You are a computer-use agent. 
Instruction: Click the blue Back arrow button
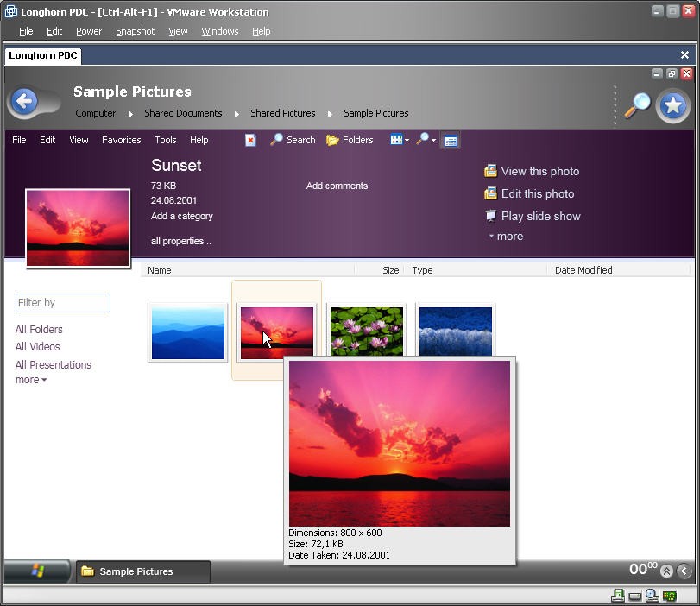25,103
